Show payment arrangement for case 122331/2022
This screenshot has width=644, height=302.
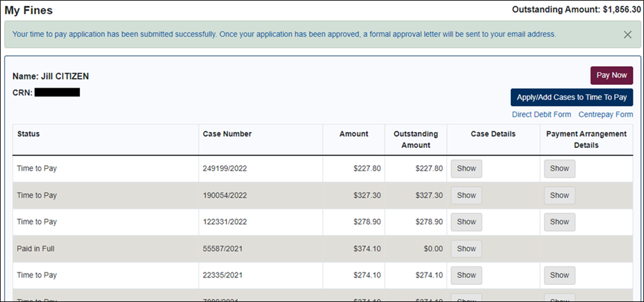[x=559, y=222]
